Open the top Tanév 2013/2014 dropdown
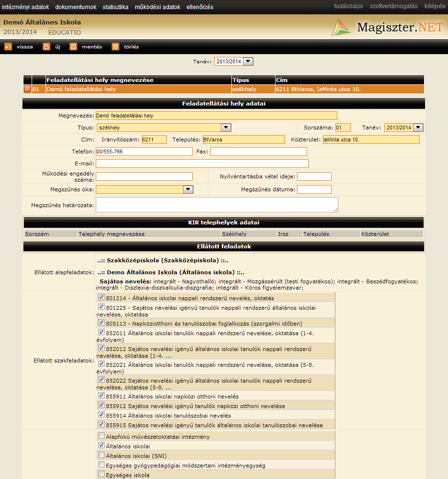448x479 pixels. tap(234, 61)
